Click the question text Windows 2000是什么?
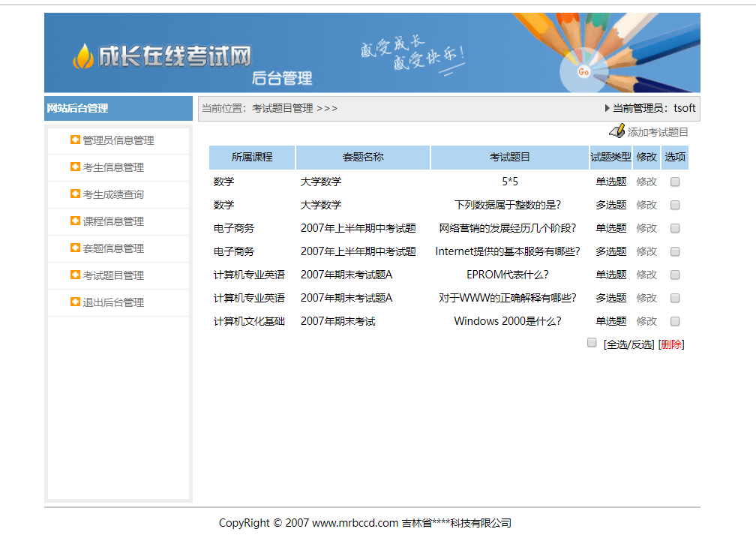 508,321
